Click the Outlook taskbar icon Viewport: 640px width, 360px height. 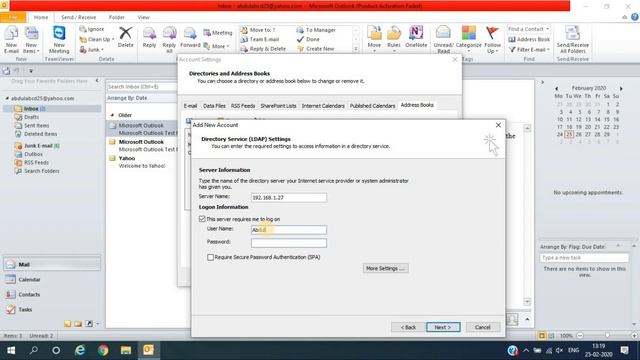click(x=149, y=350)
